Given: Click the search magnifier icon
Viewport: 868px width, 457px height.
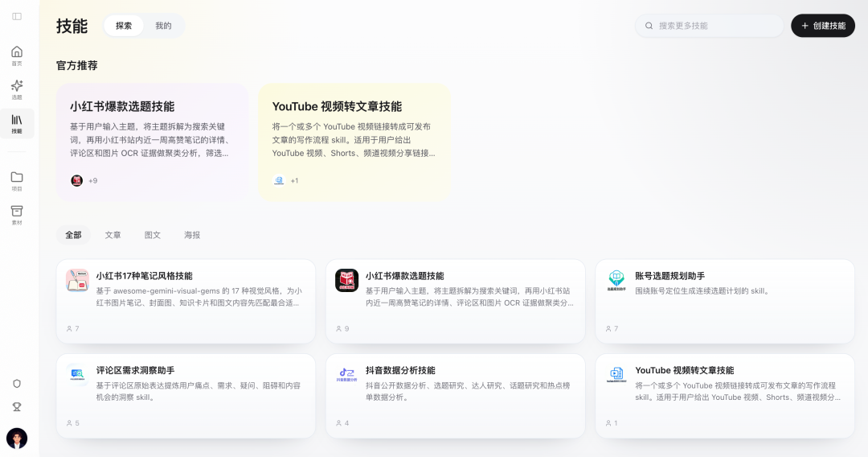Looking at the screenshot, I should coord(649,26).
